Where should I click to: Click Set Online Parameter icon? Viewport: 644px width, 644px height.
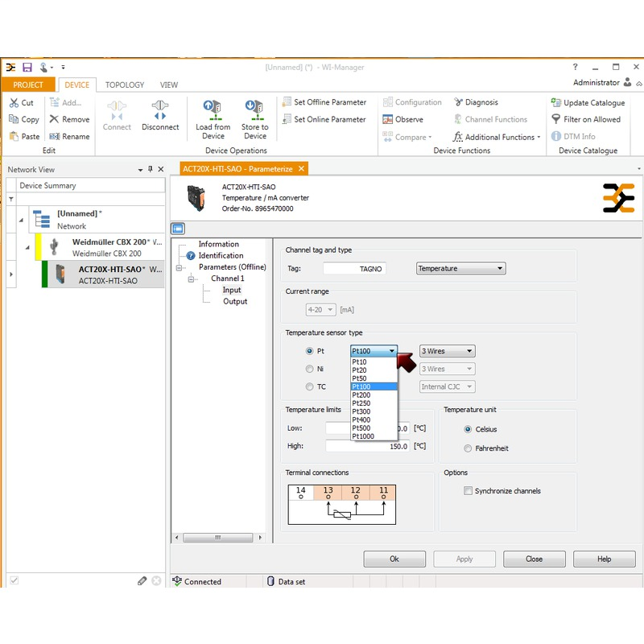(x=287, y=119)
